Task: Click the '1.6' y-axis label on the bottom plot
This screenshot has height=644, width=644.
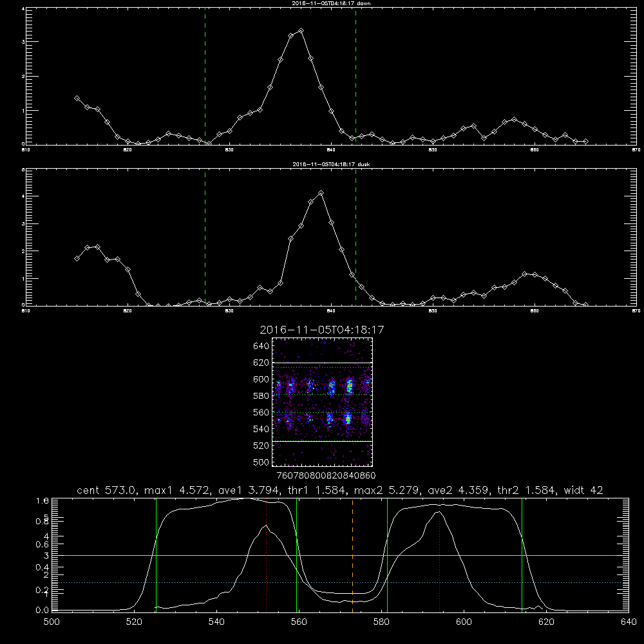Action: click(43, 500)
